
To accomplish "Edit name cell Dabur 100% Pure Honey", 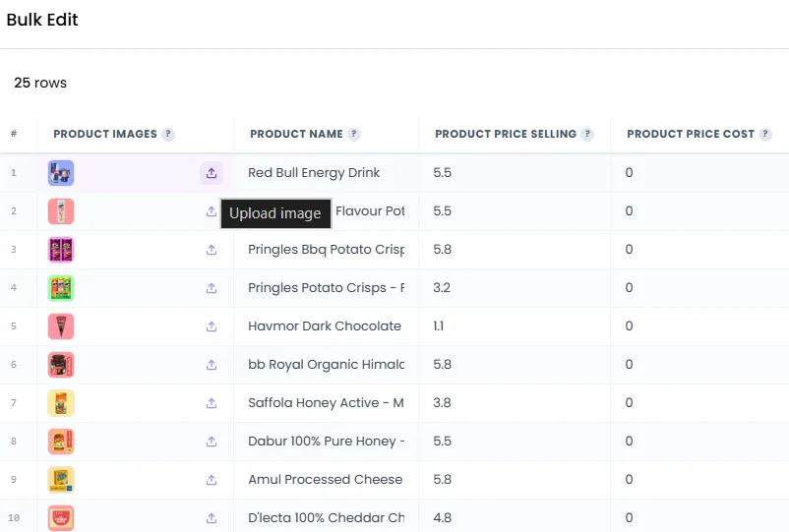I will 326,442.
